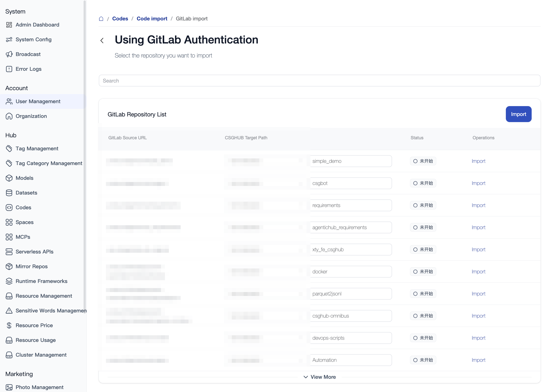Click the Resource Price dollar icon
The width and height of the screenshot is (555, 392).
(9, 325)
